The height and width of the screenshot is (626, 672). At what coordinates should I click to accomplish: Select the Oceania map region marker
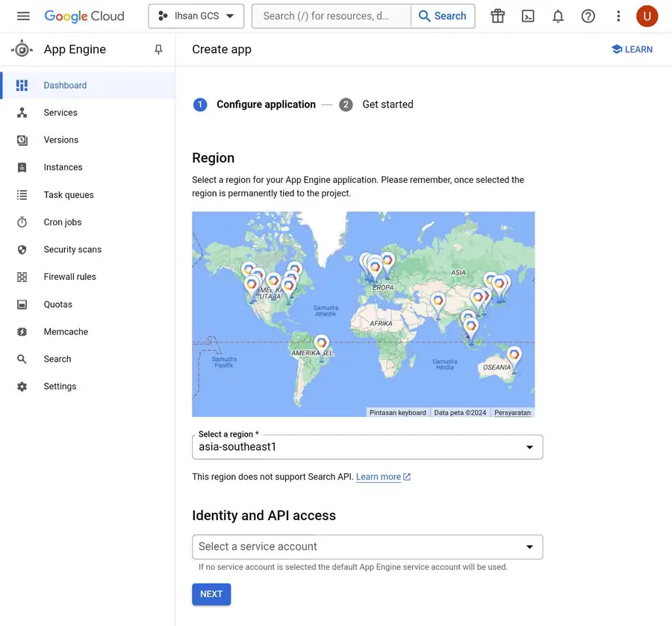(x=514, y=355)
